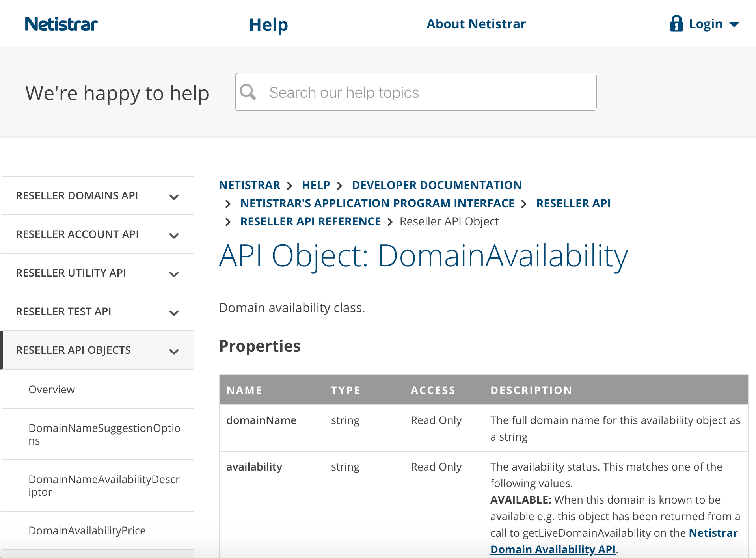Click the availability property cell
The width and height of the screenshot is (756, 558).
pyautogui.click(x=254, y=467)
